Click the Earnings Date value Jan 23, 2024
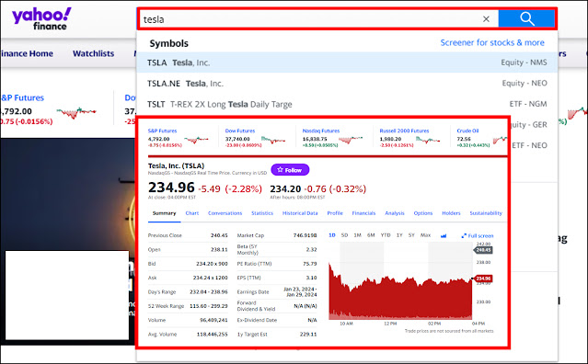Screen dimensions: 588x364 click(x=300, y=291)
